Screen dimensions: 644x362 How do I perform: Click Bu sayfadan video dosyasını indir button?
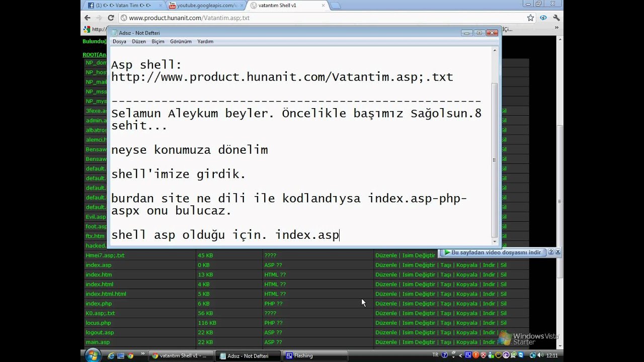[x=493, y=252]
